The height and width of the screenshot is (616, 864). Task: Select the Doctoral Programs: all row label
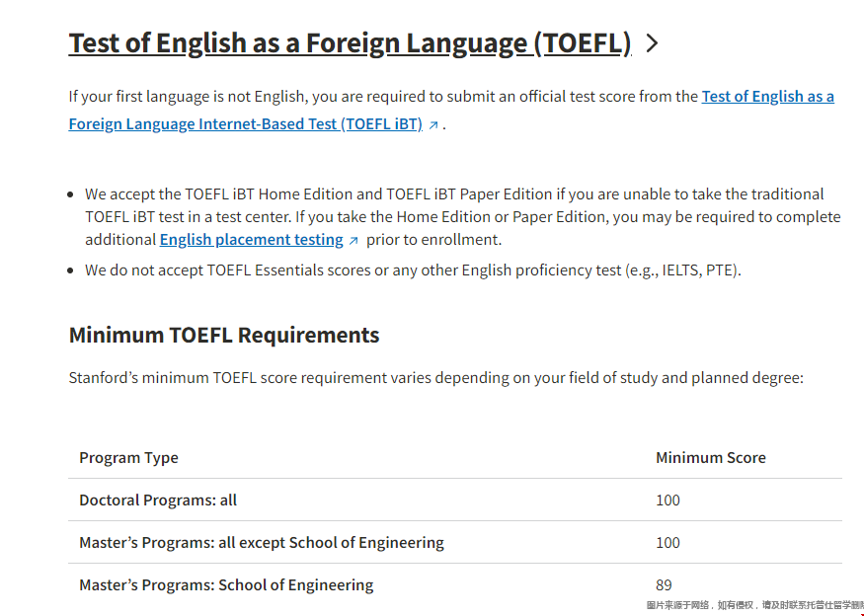point(158,500)
